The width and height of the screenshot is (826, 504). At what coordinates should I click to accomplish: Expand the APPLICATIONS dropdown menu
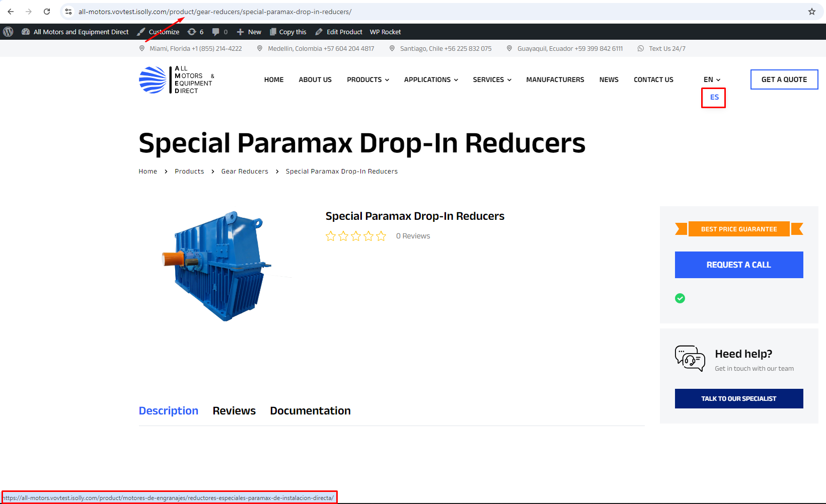(x=431, y=79)
